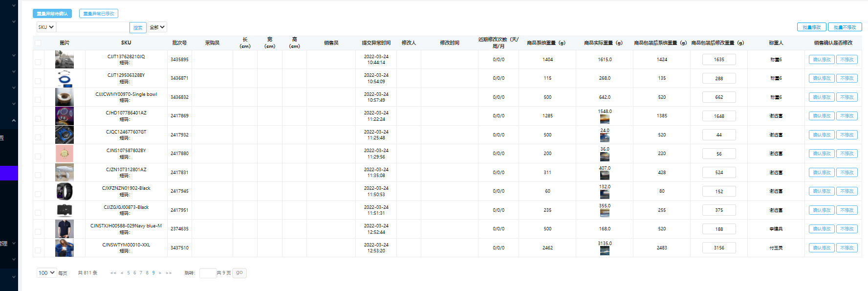
Task: Select the 重量异常待确认 tab
Action: pyautogui.click(x=52, y=14)
